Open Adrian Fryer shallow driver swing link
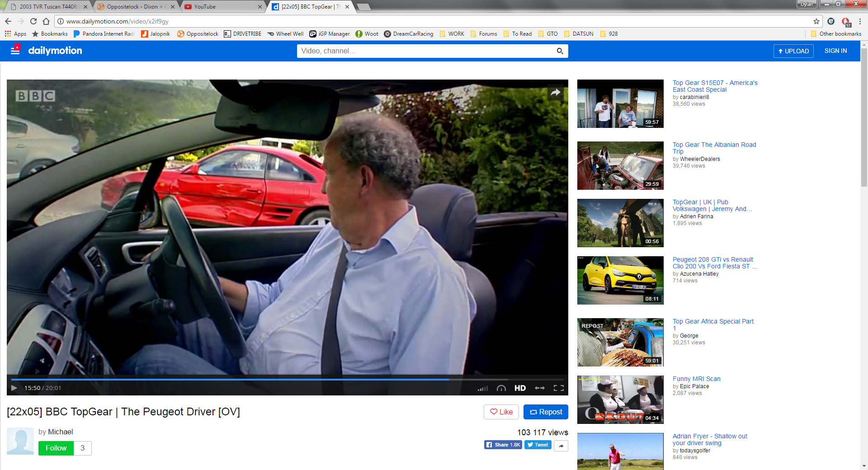The width and height of the screenshot is (868, 470). click(x=710, y=439)
